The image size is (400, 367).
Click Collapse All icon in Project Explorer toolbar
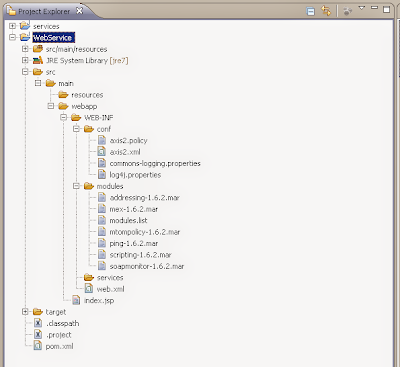coord(310,11)
